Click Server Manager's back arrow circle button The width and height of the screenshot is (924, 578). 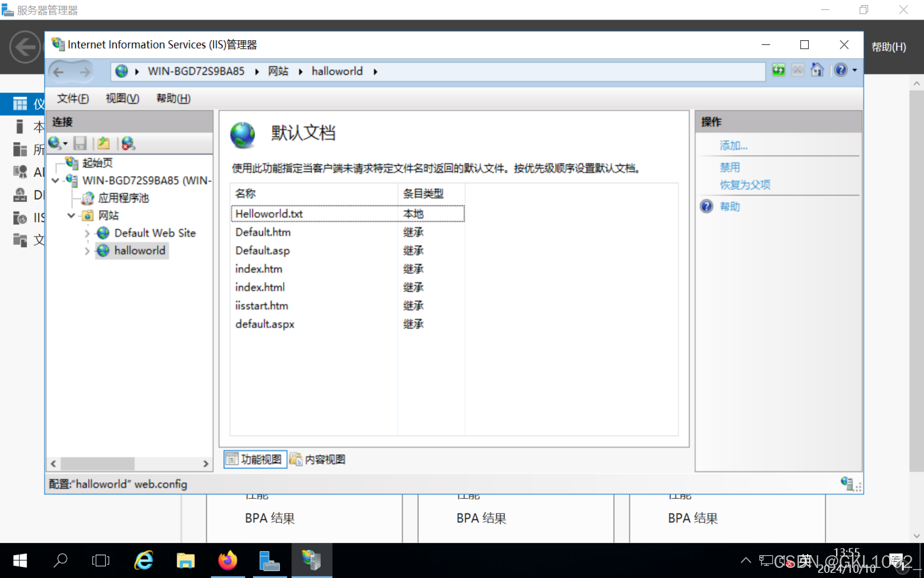(25, 47)
